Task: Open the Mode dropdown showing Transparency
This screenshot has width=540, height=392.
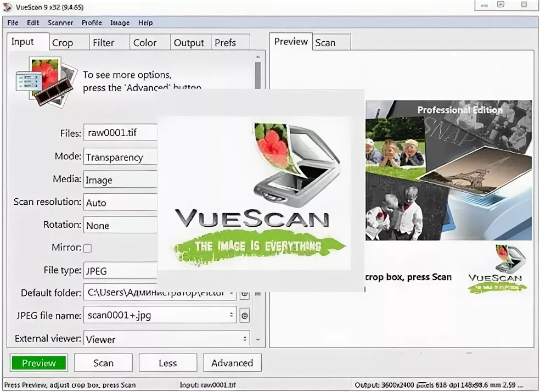Action: coord(120,156)
